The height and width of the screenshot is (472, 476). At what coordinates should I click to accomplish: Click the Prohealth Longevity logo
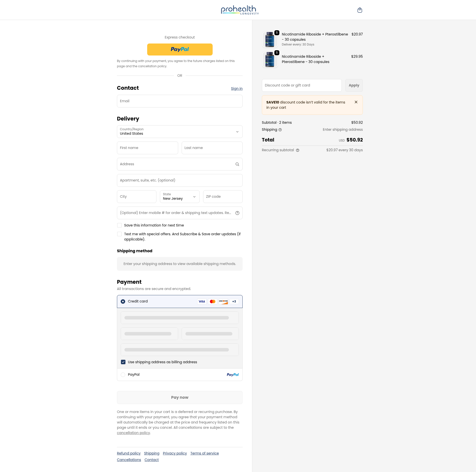click(x=239, y=10)
